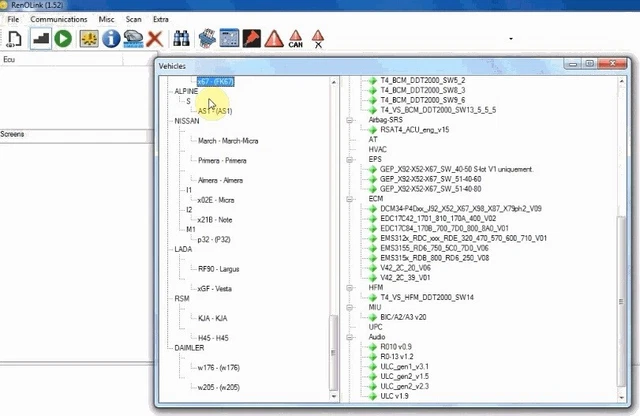Select March - March-Micra vehicle
Image resolution: width=640 pixels, height=416 pixels.
click(228, 141)
